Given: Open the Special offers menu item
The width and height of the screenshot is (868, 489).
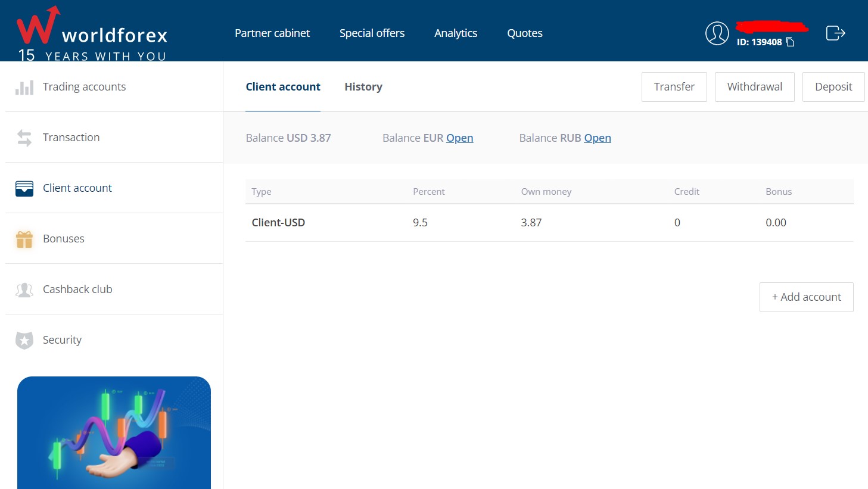Looking at the screenshot, I should tap(372, 33).
